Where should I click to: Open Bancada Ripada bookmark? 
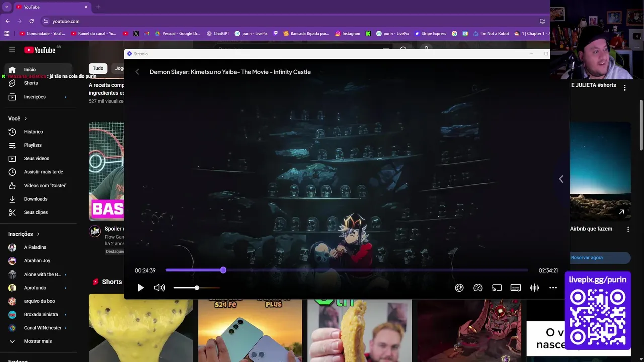coord(306,34)
